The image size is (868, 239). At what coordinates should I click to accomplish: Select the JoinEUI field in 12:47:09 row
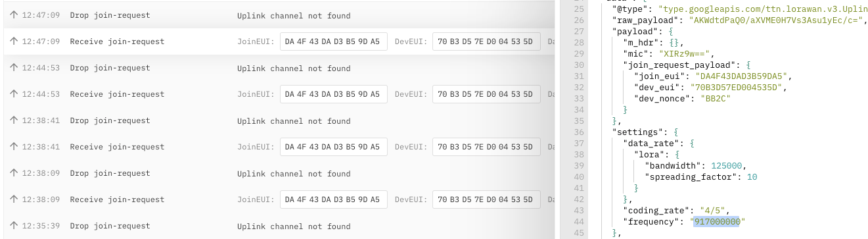coord(333,41)
